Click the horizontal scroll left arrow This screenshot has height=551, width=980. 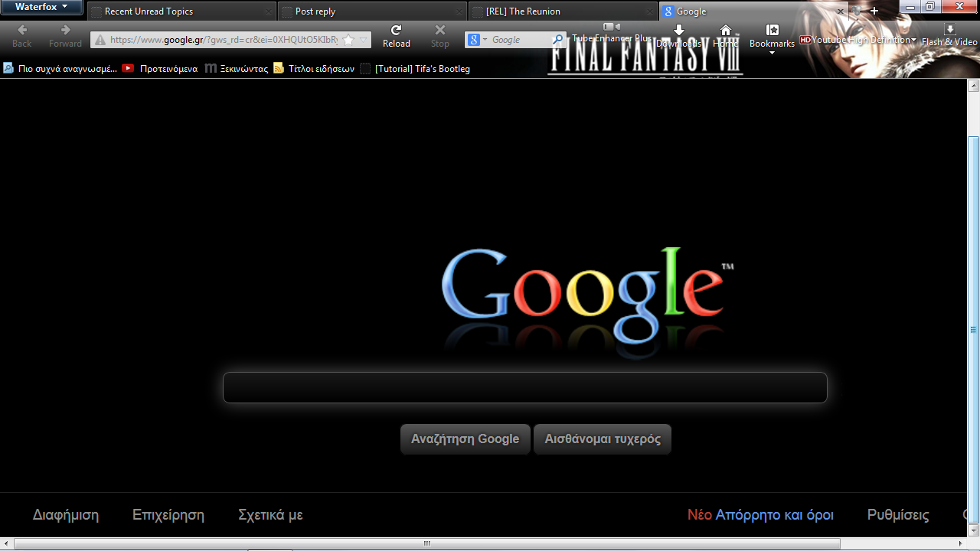(6, 544)
